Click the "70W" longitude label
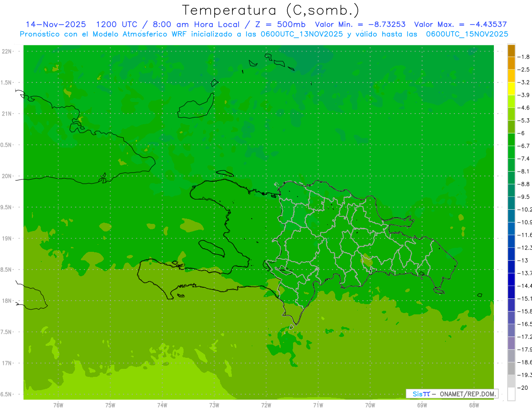532x411 pixels. (x=370, y=405)
